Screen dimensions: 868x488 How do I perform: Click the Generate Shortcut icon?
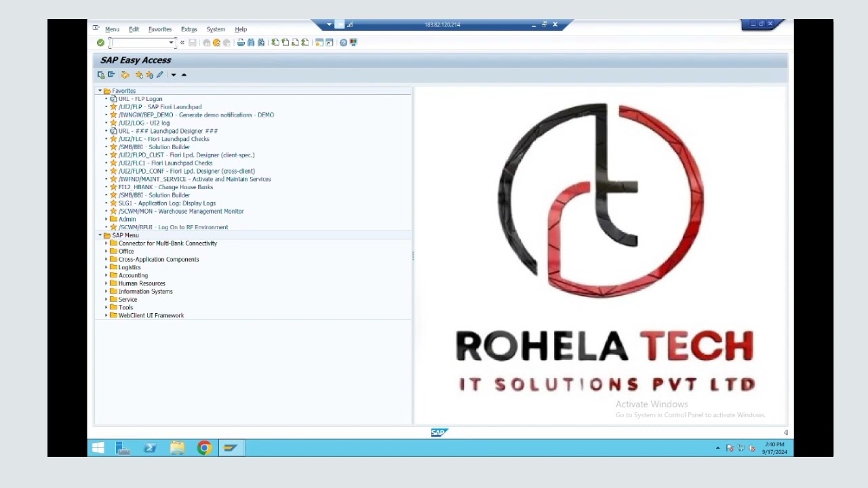point(330,43)
